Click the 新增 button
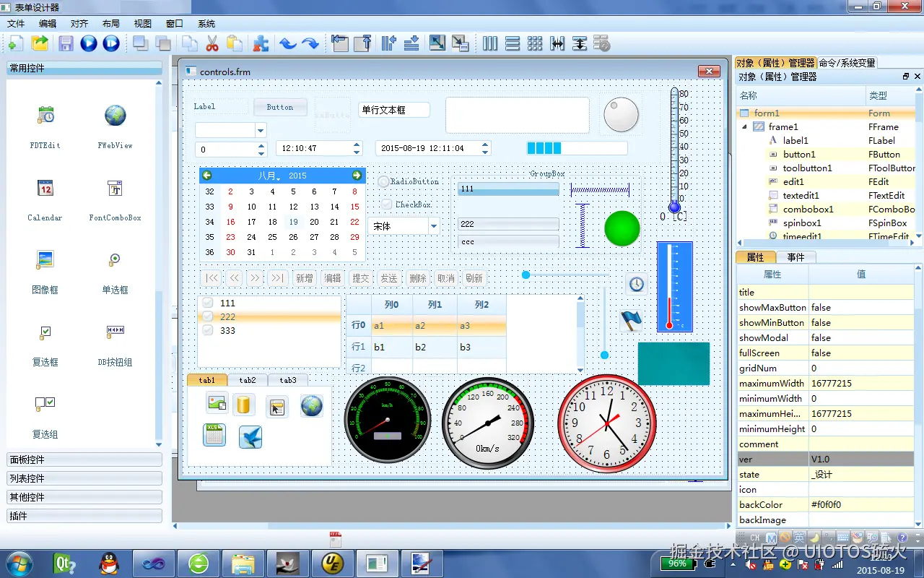 pyautogui.click(x=305, y=278)
